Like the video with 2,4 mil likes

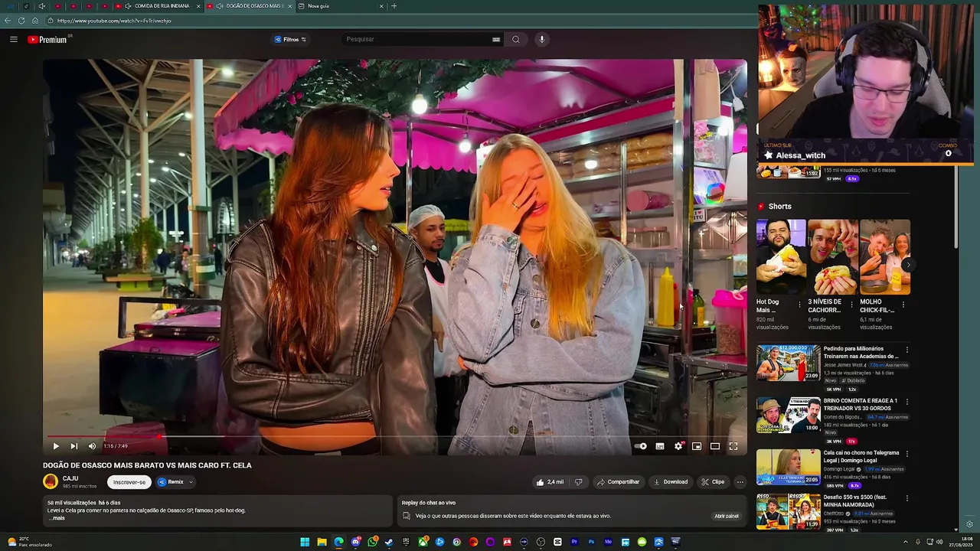click(x=550, y=482)
